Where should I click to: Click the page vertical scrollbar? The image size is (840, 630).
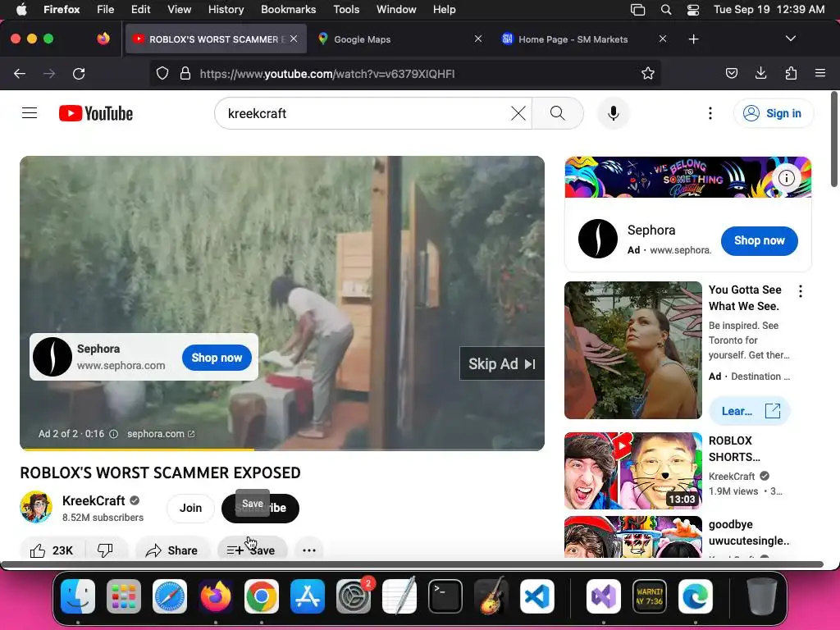pos(834,139)
